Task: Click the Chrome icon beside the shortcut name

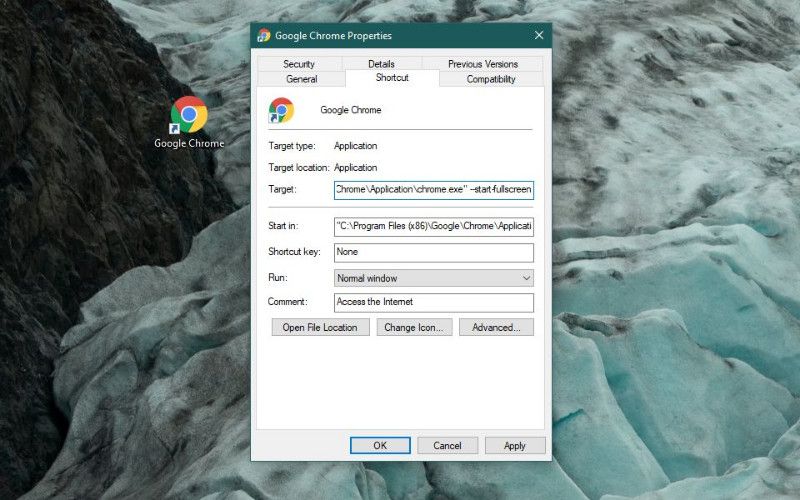Action: pyautogui.click(x=281, y=110)
